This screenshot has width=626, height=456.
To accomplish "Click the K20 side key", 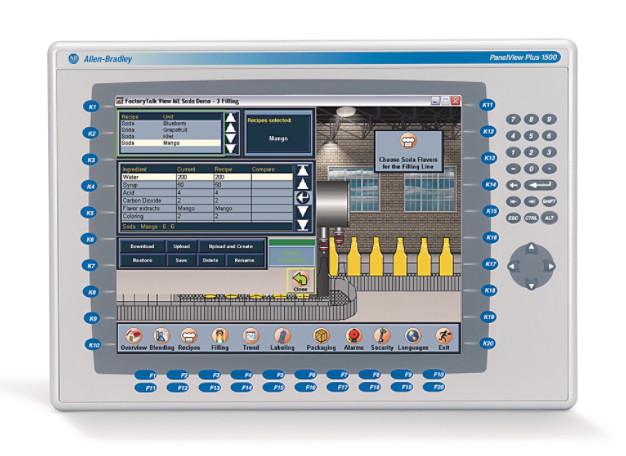I will (488, 343).
